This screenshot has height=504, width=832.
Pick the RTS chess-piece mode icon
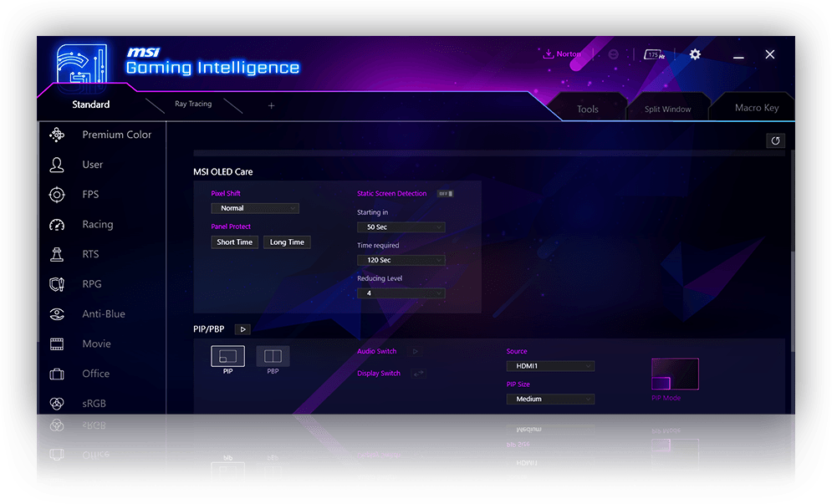click(57, 255)
